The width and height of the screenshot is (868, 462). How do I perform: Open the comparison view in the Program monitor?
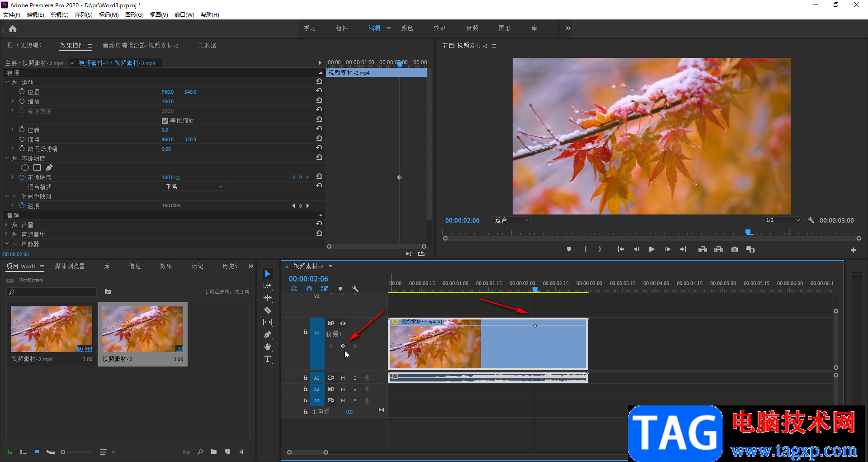pyautogui.click(x=750, y=249)
